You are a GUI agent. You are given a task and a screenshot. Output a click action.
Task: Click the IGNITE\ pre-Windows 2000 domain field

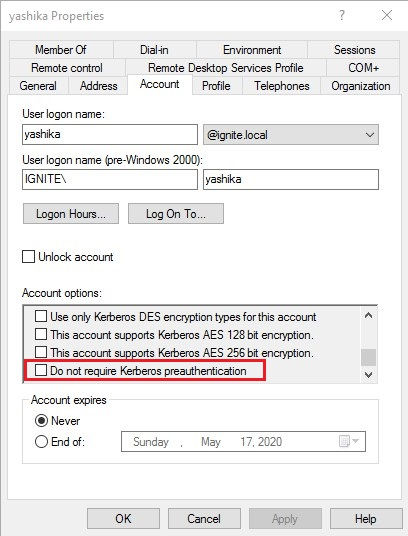click(x=110, y=179)
